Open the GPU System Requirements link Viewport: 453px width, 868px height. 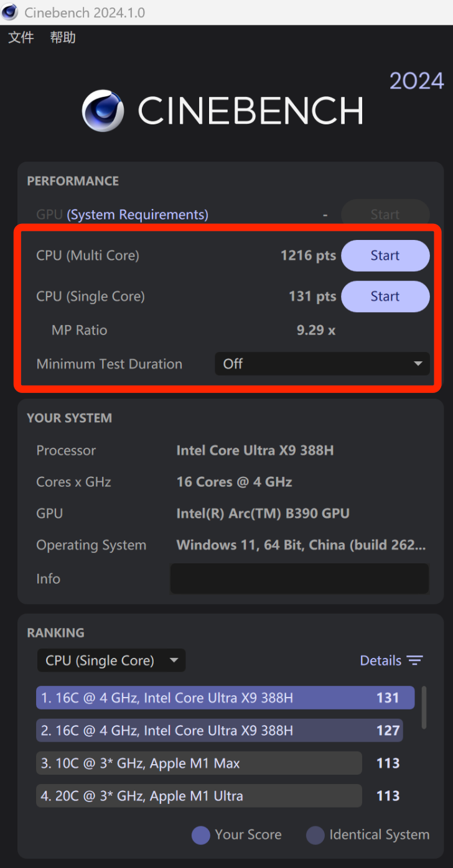point(138,215)
